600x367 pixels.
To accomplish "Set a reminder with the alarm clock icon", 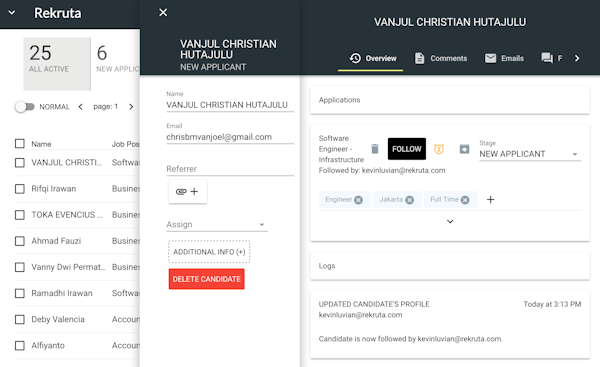I will click(439, 149).
